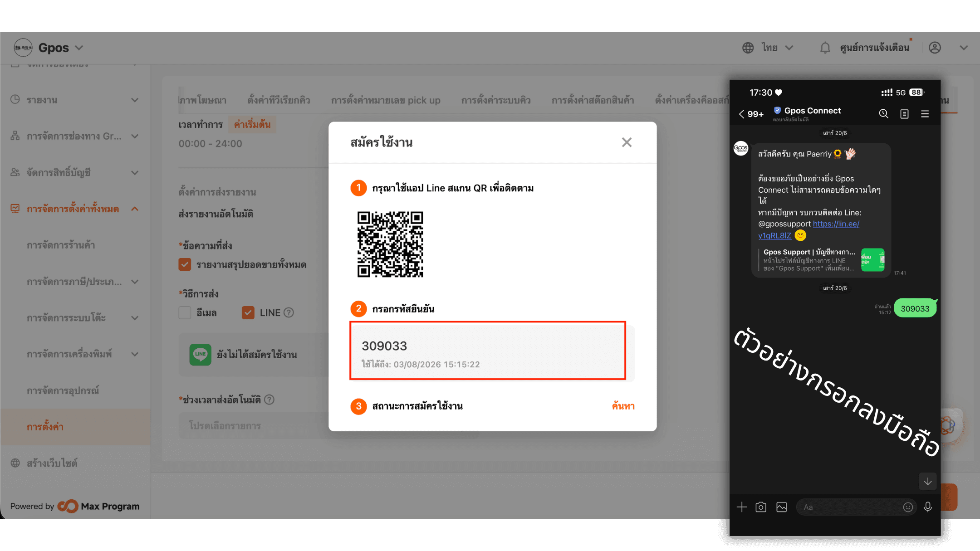Click the microphone icon in chat bar
Image resolution: width=980 pixels, height=551 pixels.
click(928, 507)
